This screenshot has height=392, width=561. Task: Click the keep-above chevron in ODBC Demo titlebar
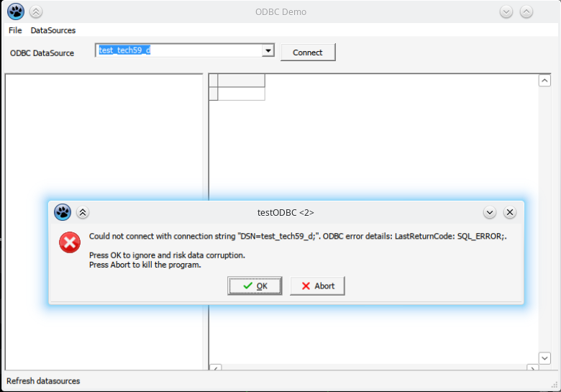click(x=36, y=12)
